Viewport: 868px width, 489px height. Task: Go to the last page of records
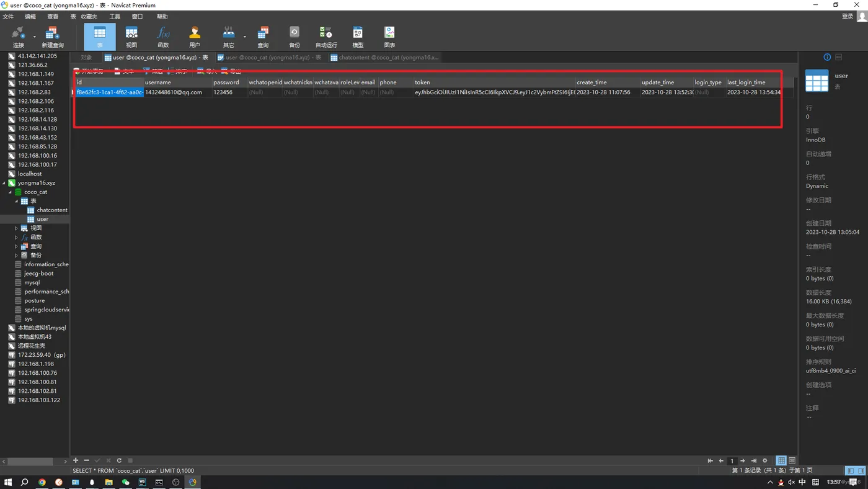pos(754,461)
